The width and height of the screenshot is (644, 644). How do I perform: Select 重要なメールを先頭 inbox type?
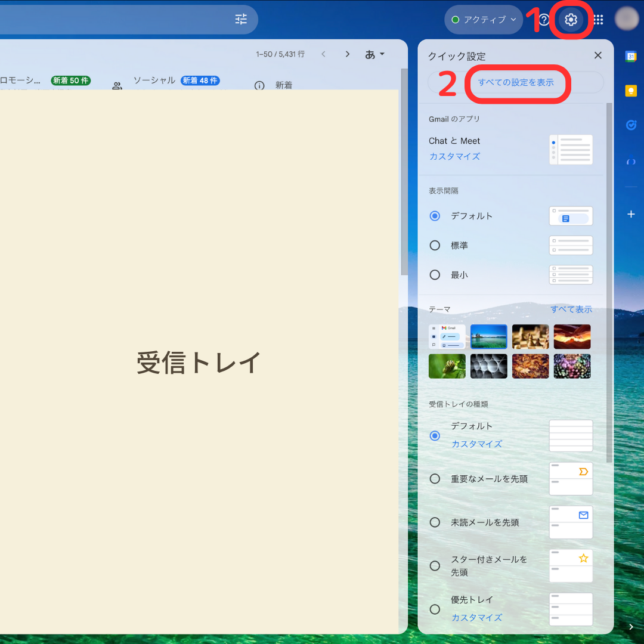click(435, 479)
